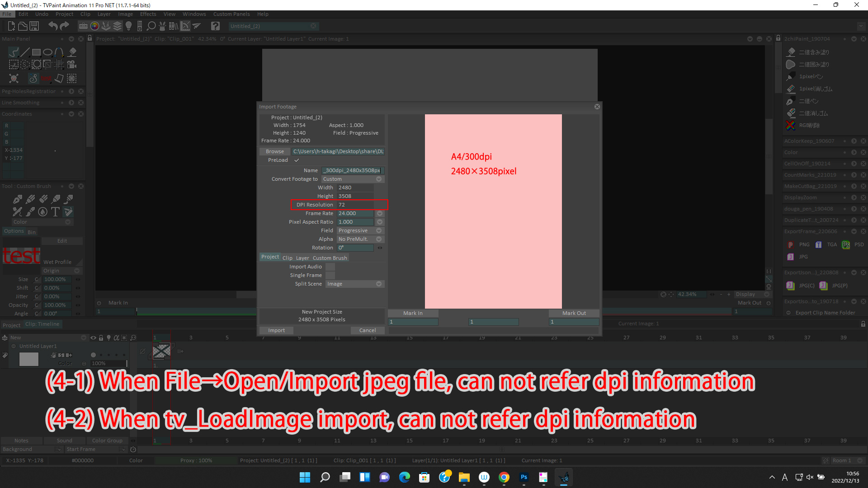This screenshot has width=868, height=488.
Task: Select the filled rectangle tool
Action: click(x=37, y=52)
